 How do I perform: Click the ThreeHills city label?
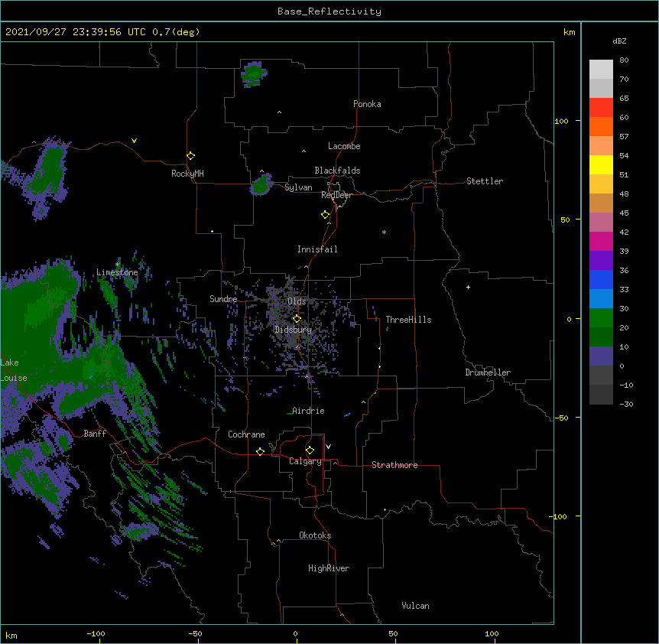pyautogui.click(x=408, y=320)
